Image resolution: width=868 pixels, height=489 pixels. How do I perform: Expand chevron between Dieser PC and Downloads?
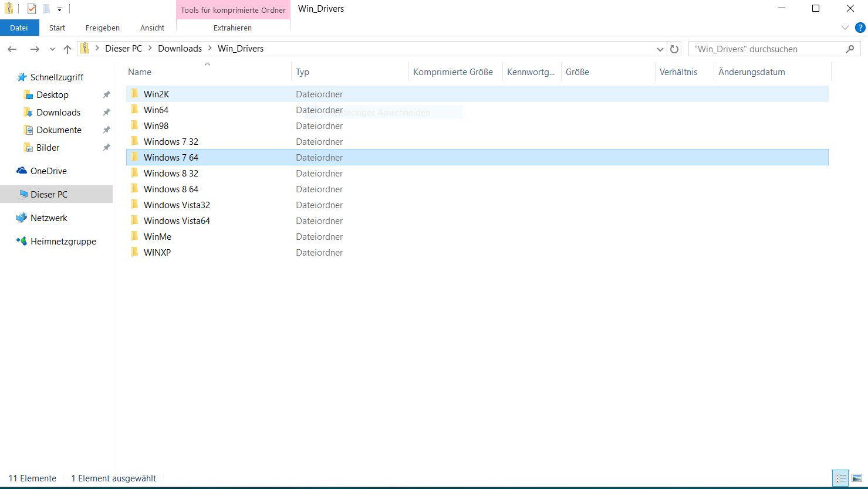pyautogui.click(x=150, y=49)
